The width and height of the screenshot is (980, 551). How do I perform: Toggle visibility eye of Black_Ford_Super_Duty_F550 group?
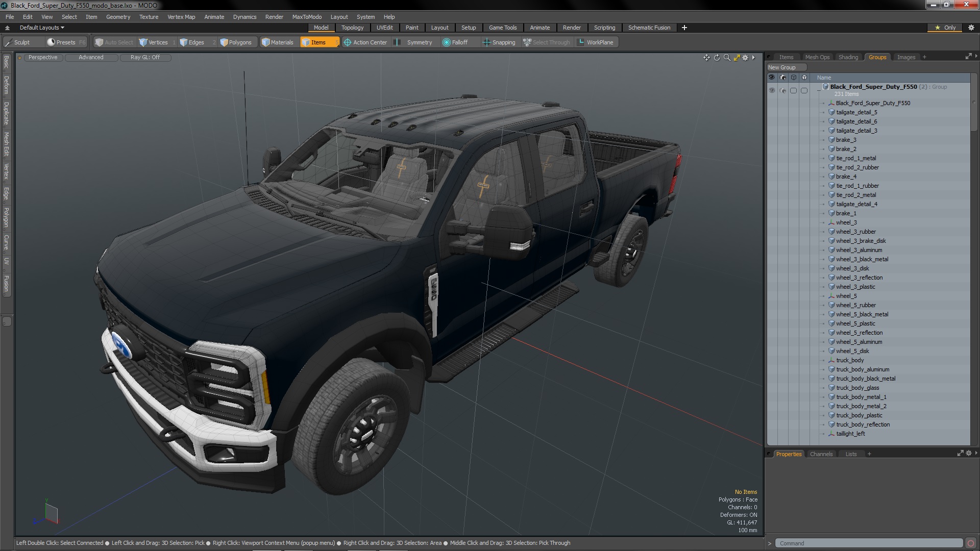point(772,90)
